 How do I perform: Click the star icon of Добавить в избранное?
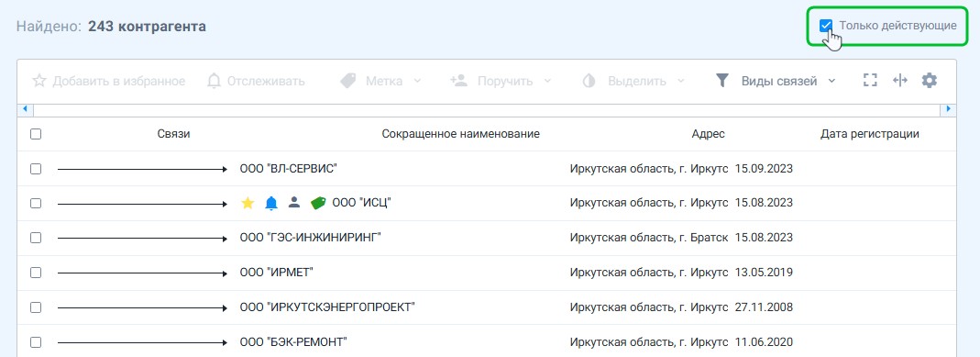point(39,81)
